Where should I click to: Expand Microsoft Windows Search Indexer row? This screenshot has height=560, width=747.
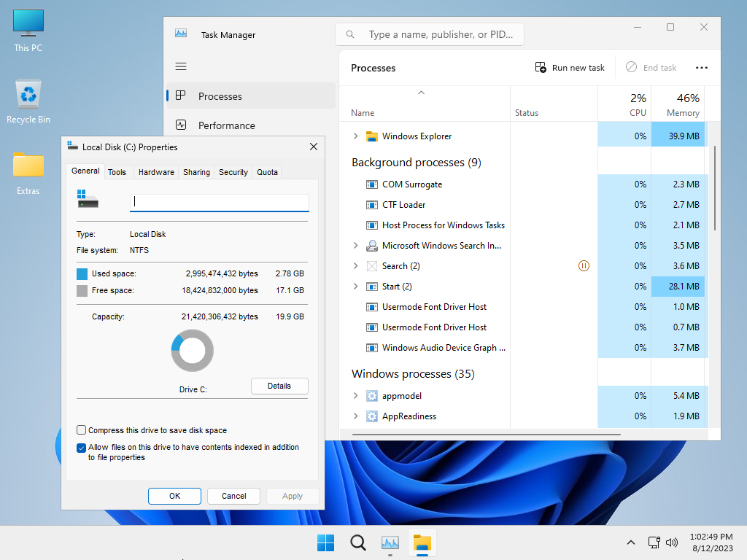[x=355, y=246]
